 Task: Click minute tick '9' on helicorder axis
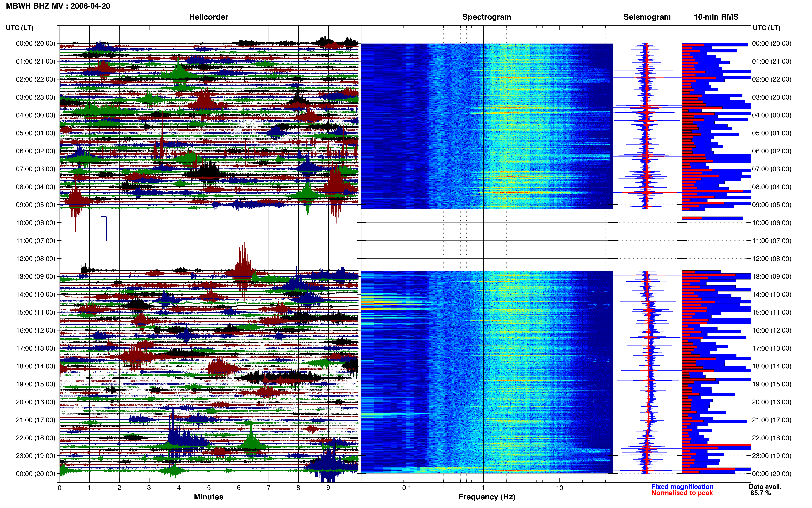click(x=328, y=488)
